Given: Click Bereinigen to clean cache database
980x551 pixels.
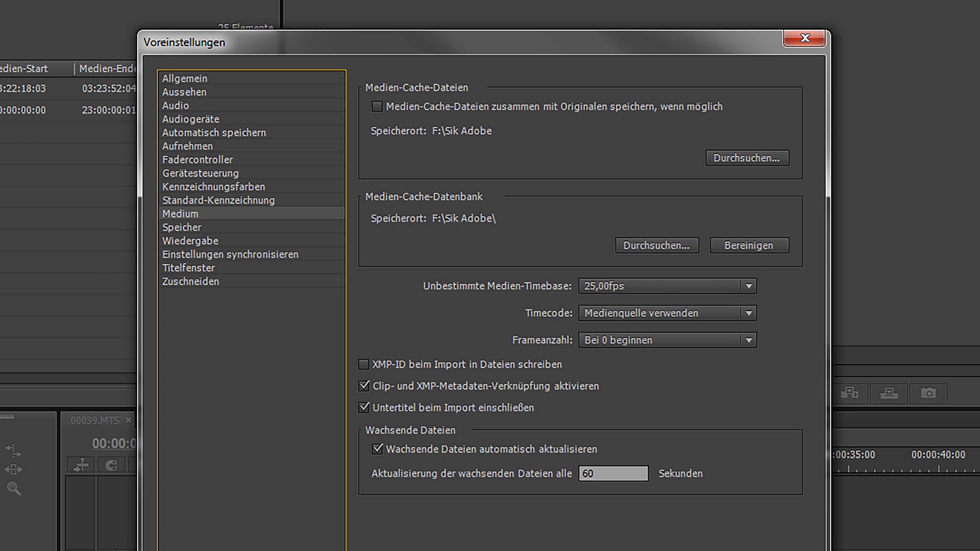Looking at the screenshot, I should pyautogui.click(x=749, y=245).
